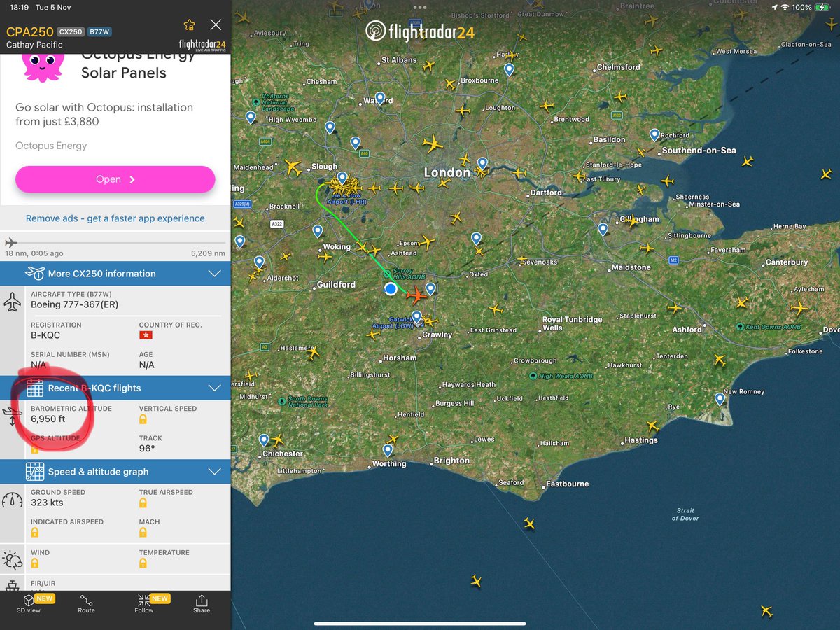The height and width of the screenshot is (630, 840).
Task: Select the large aircraft north of London label
Action: click(x=433, y=144)
